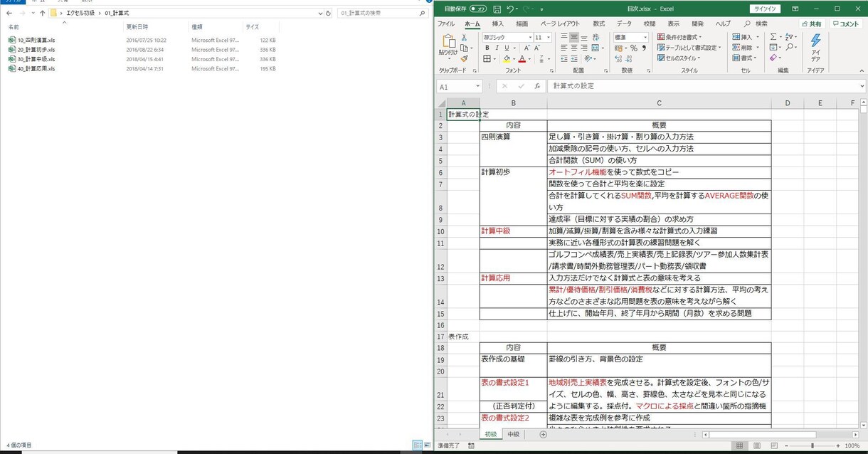Open the Page Layout ribbon tab
The height and width of the screenshot is (454, 868).
(560, 23)
